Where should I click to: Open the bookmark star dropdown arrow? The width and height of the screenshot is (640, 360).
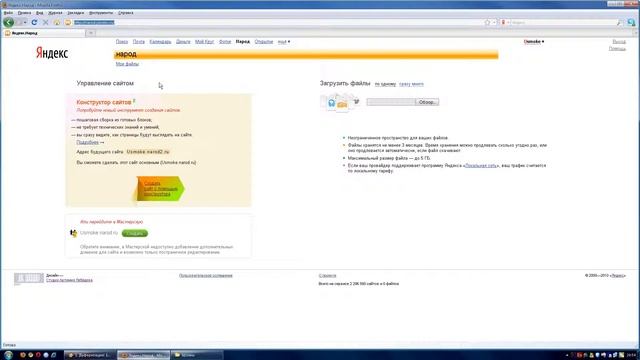pos(494,22)
